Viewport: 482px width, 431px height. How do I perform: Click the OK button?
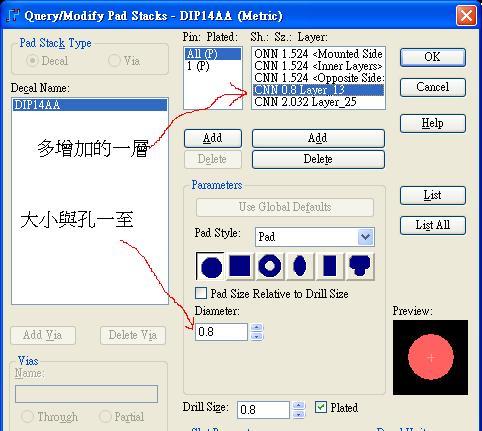(433, 57)
